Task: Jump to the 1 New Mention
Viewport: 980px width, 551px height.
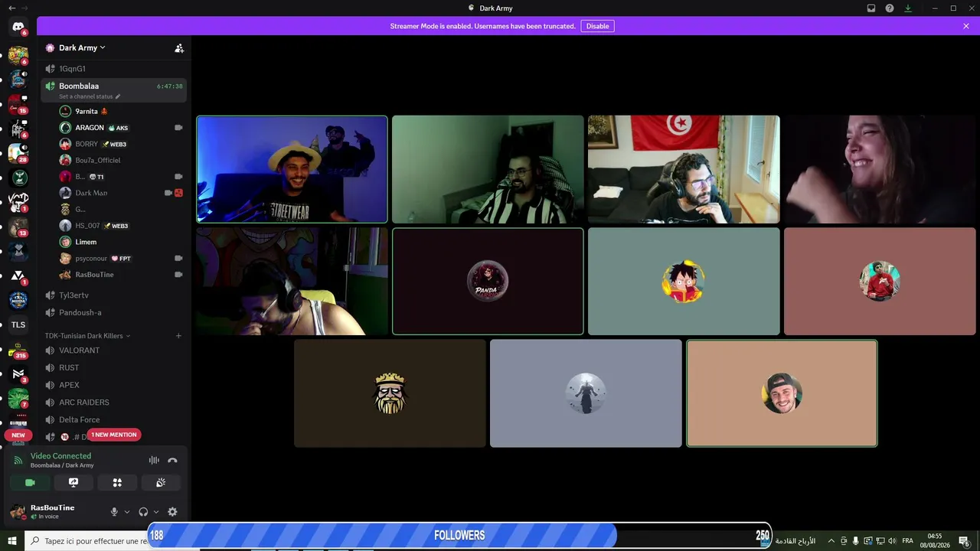Action: [114, 435]
